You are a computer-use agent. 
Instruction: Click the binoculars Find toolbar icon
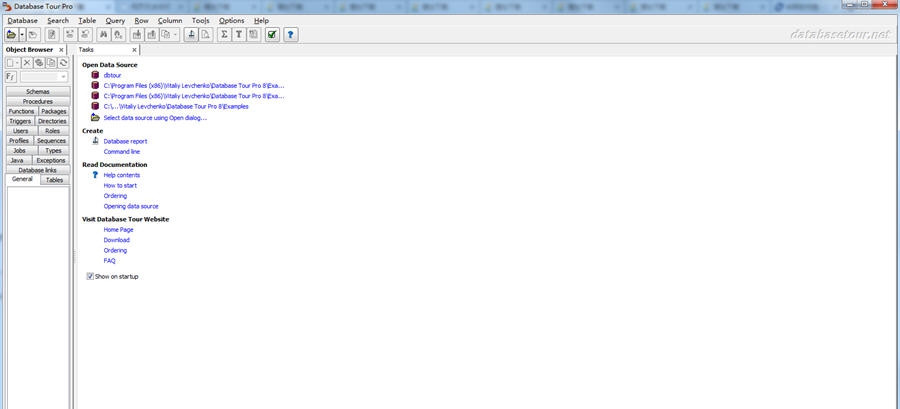point(104,34)
